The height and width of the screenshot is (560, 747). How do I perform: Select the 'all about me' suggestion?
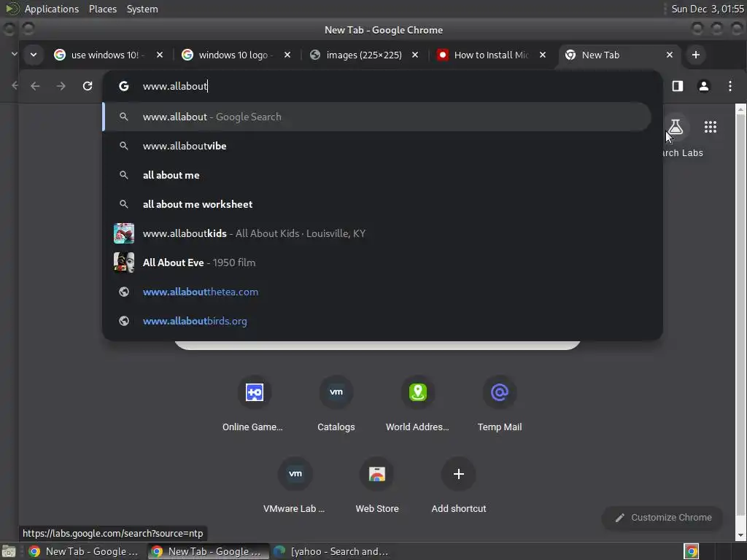pos(377,175)
